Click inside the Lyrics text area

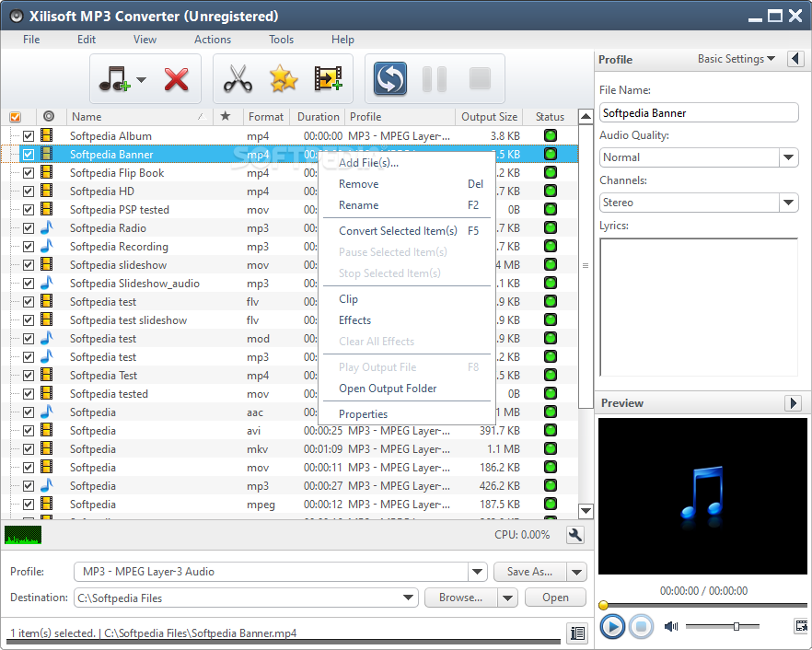(699, 308)
